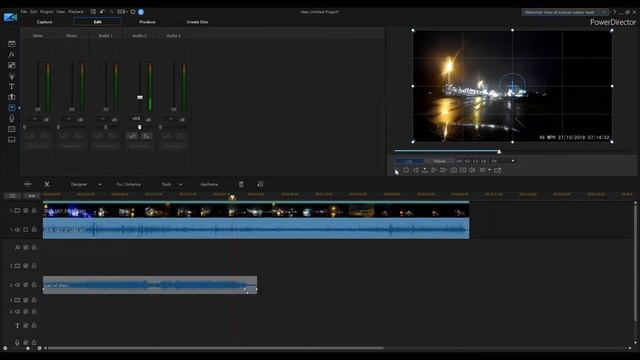
Task: Click the Designer button label
Action: click(79, 184)
